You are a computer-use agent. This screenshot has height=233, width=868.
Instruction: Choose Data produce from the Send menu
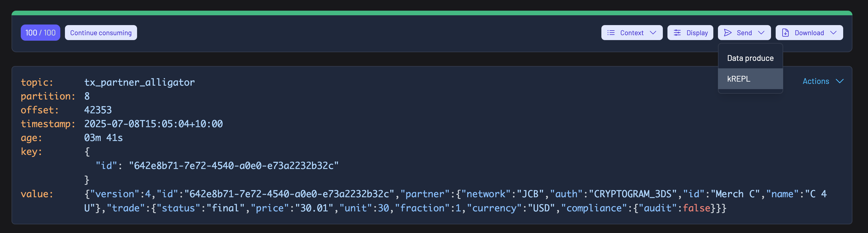(x=750, y=58)
